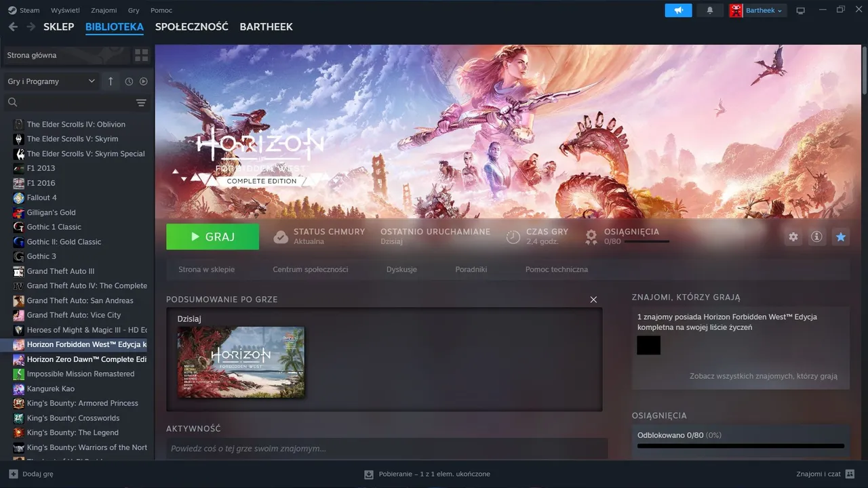Open the downloads status icon
Image resolution: width=868 pixels, height=488 pixels.
coord(369,474)
